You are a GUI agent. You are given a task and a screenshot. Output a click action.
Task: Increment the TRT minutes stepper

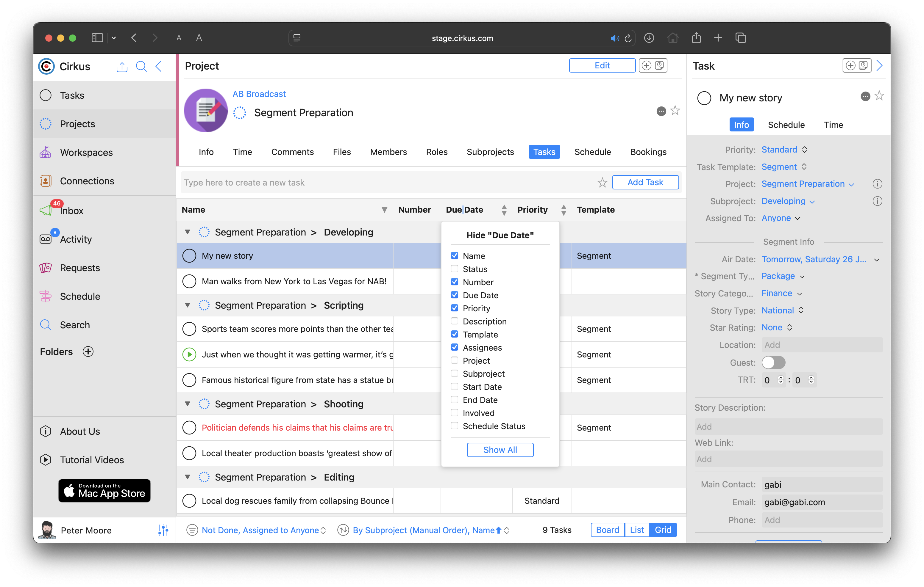point(781,377)
